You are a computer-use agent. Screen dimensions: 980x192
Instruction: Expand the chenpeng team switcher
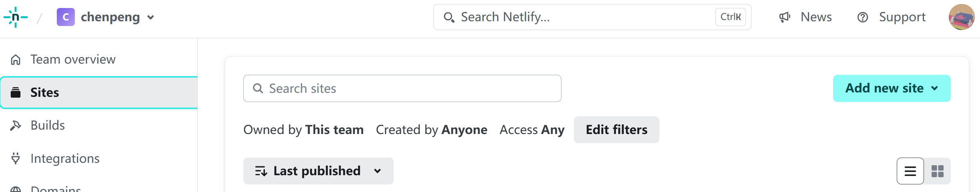click(150, 17)
